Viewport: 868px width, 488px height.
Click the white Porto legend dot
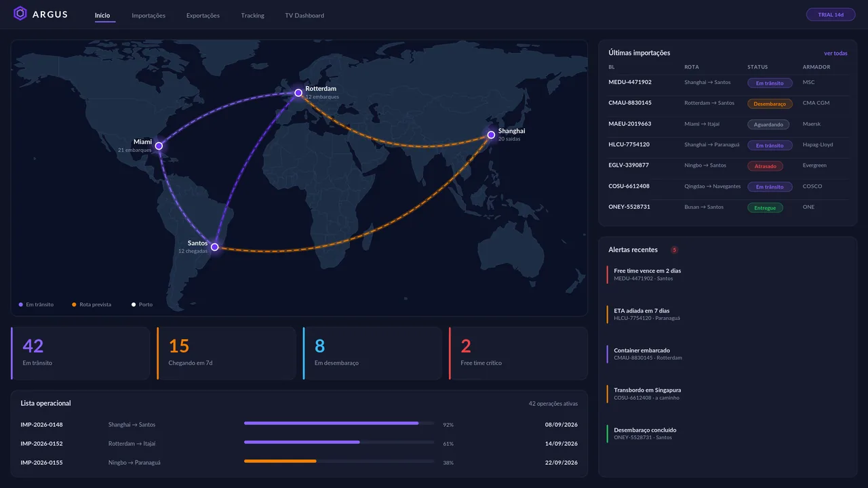(134, 305)
